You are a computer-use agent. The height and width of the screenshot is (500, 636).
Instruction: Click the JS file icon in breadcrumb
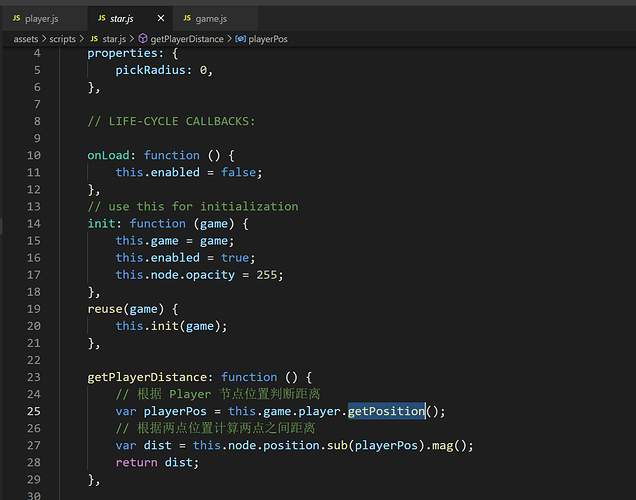94,39
